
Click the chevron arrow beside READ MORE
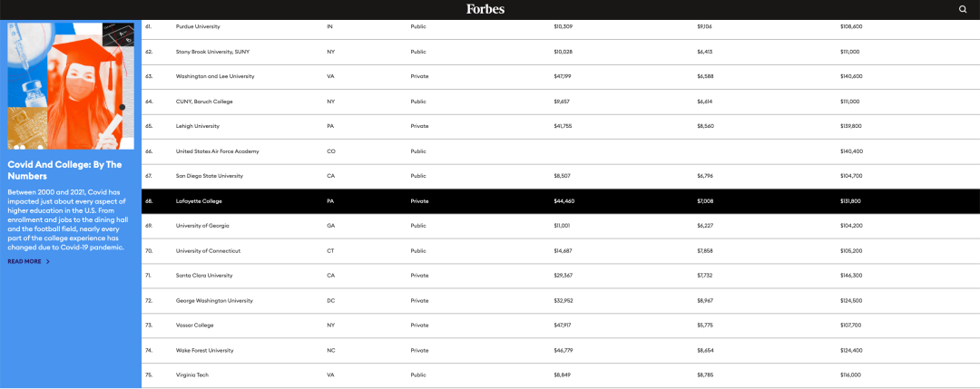pos(48,261)
